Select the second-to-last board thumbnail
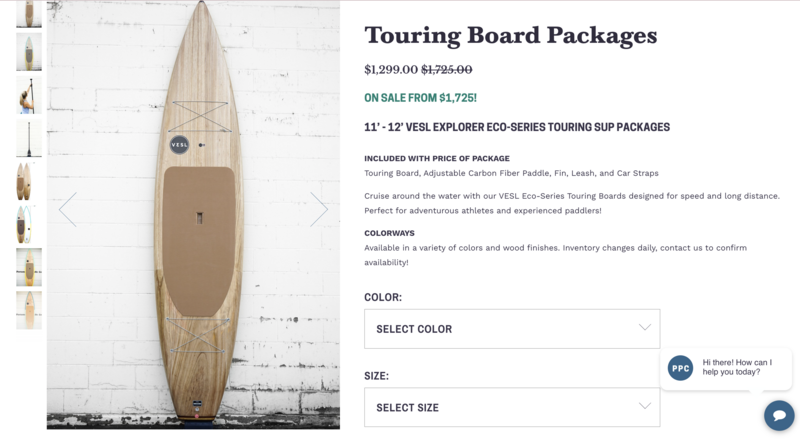The image size is (800, 439). pos(29,267)
